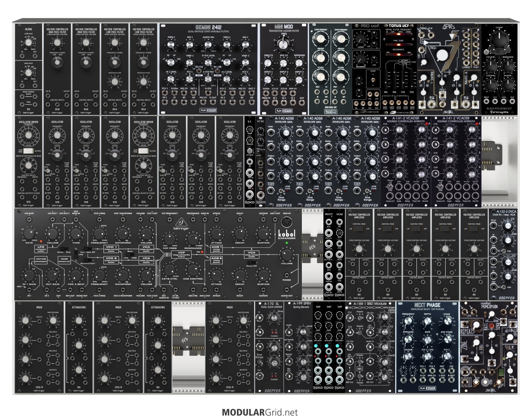Click the Kobol LFO RATE knob
This screenshot has height=420, width=520.
29,234
